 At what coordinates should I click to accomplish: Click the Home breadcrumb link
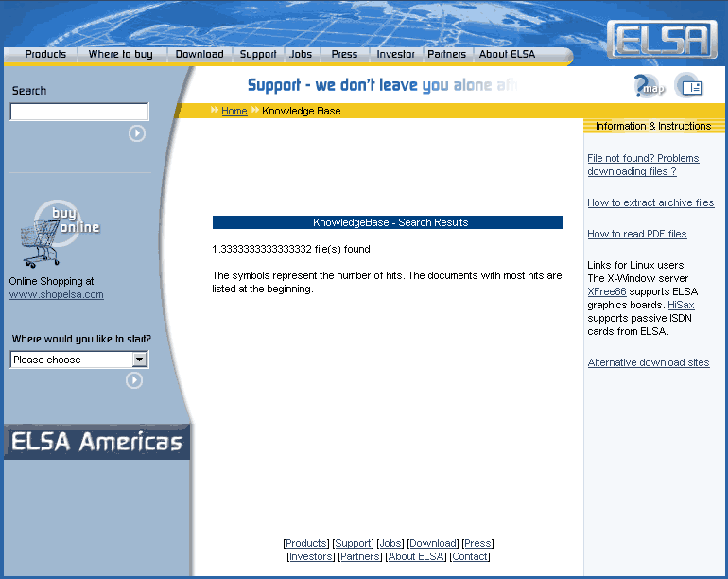tap(234, 111)
